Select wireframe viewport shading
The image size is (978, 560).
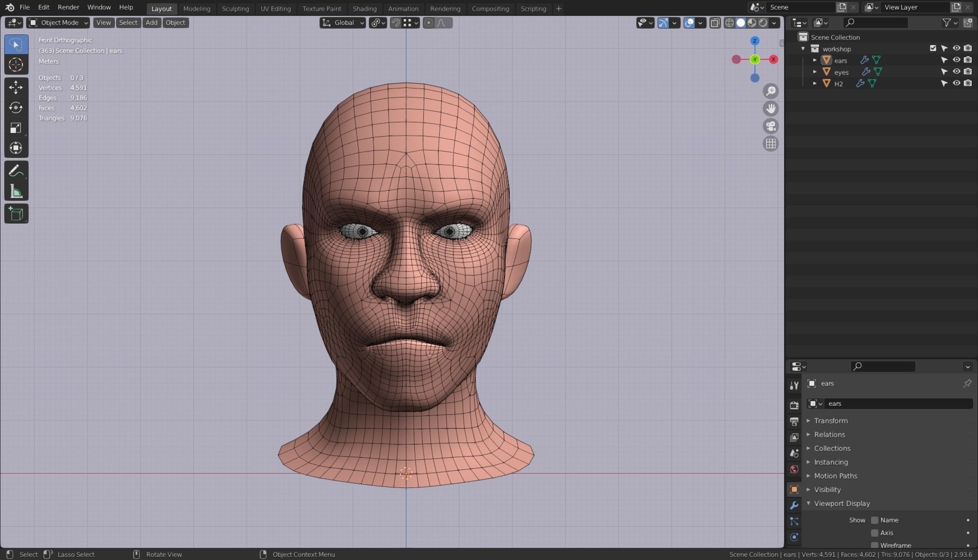[x=730, y=22]
